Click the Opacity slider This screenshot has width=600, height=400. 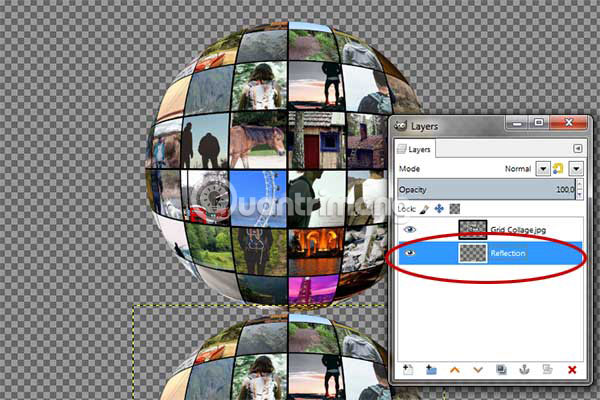point(480,189)
